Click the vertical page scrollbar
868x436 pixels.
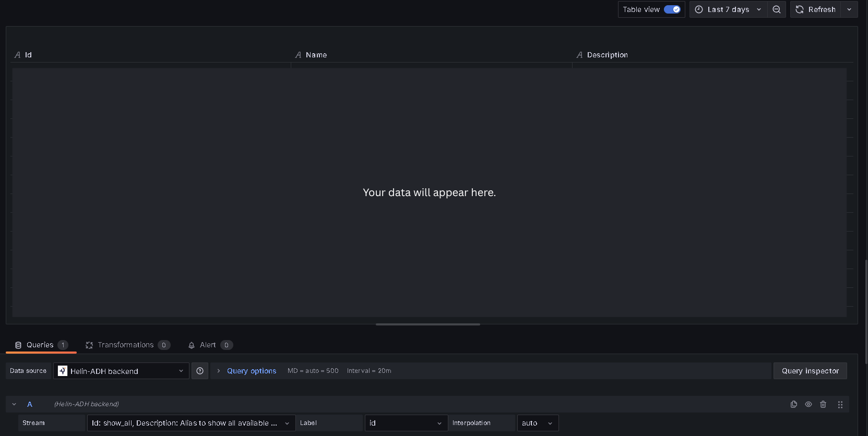pos(866,312)
